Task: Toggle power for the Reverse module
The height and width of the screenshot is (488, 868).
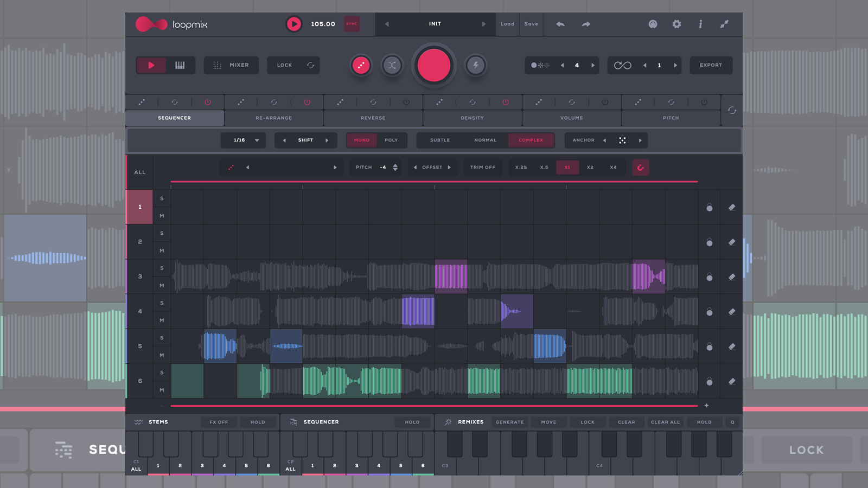Action: coord(406,102)
